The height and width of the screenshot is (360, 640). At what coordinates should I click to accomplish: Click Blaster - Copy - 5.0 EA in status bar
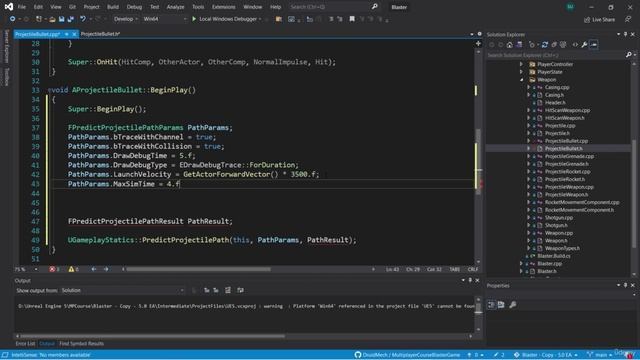click(546, 355)
